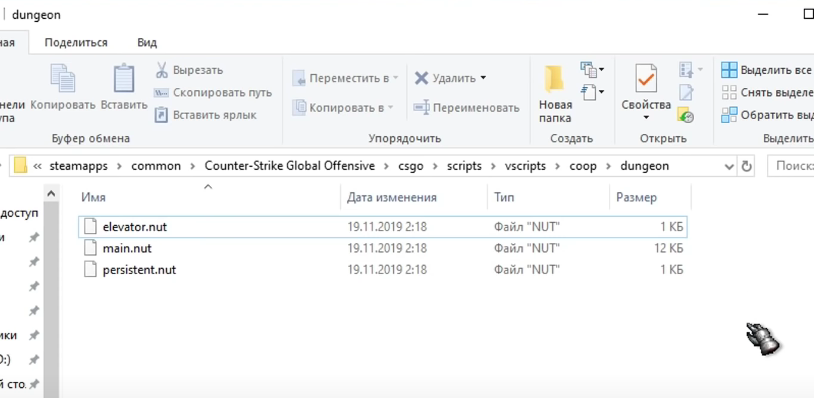Click the Copy (Копировать) ribbon button
This screenshot has height=398, width=814.
[62, 87]
